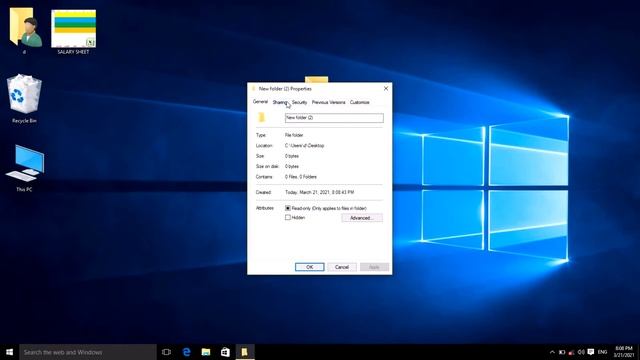Screen dimensions: 640x360
Task: Open the Windows Start menu
Action: (x=9, y=352)
